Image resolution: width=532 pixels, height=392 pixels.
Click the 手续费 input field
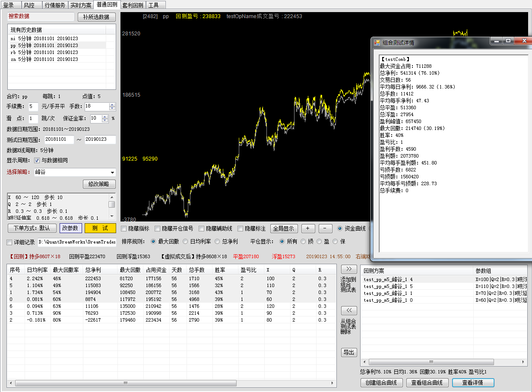(x=33, y=107)
